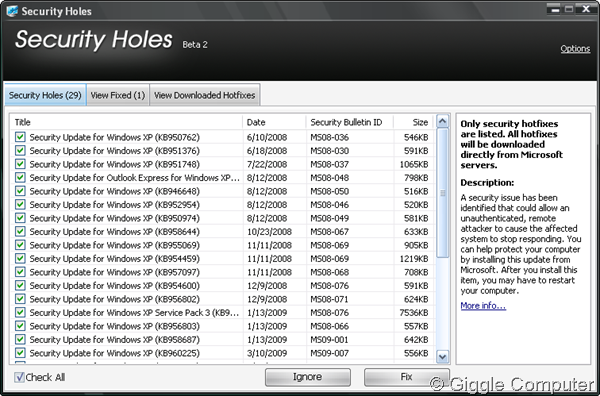Select bulletin ID MS08-066
Image resolution: width=600 pixels, height=396 pixels.
click(329, 326)
